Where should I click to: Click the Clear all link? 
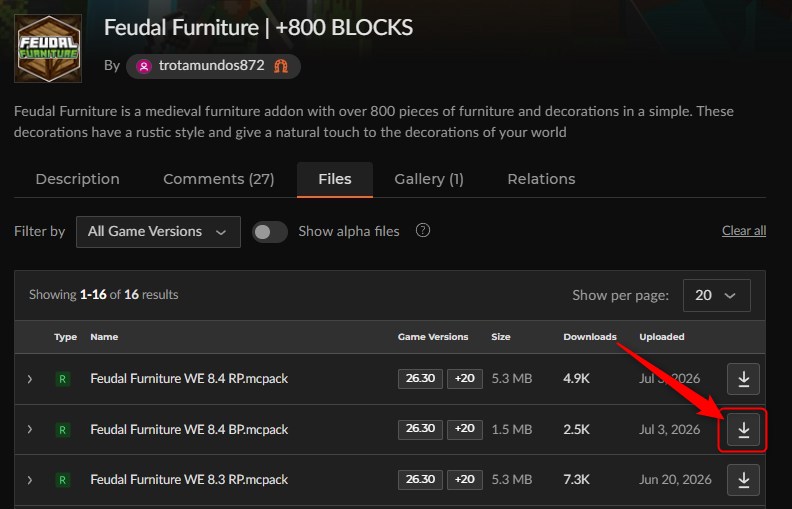point(744,231)
